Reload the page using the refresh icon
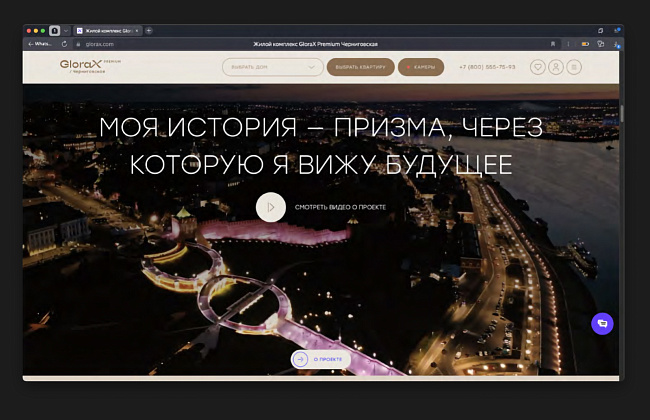The height and width of the screenshot is (420, 650). click(x=65, y=44)
